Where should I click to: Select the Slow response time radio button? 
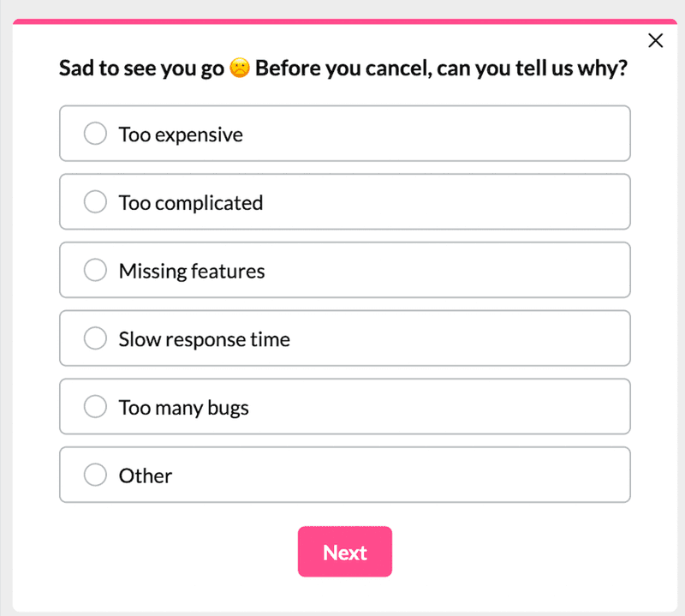(95, 338)
